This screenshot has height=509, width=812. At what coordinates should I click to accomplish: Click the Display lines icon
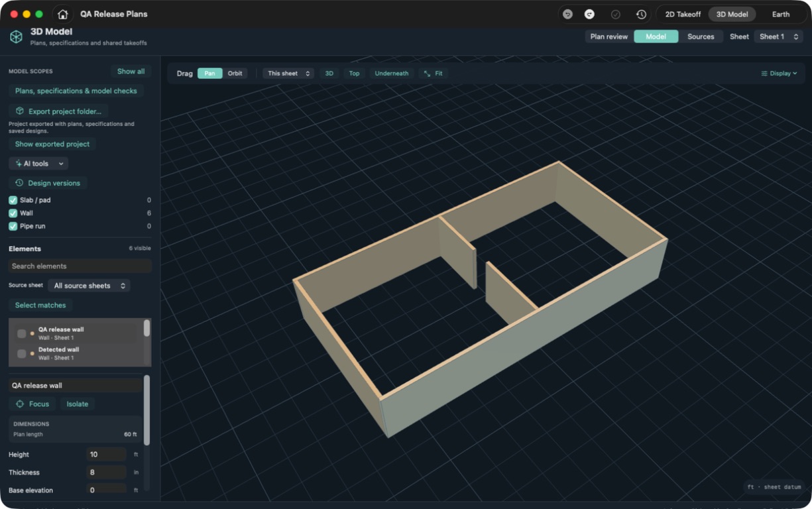pyautogui.click(x=764, y=74)
